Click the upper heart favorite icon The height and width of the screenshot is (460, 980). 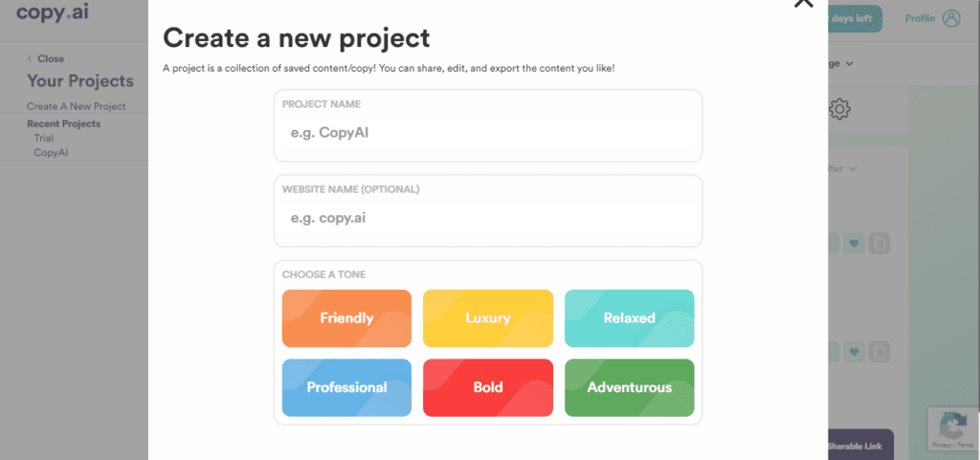[x=854, y=244]
